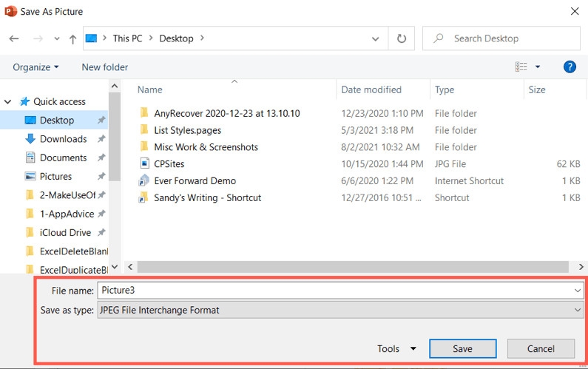Open the 2-MakeUseOf pinned folder
This screenshot has width=588, height=369.
pos(67,195)
